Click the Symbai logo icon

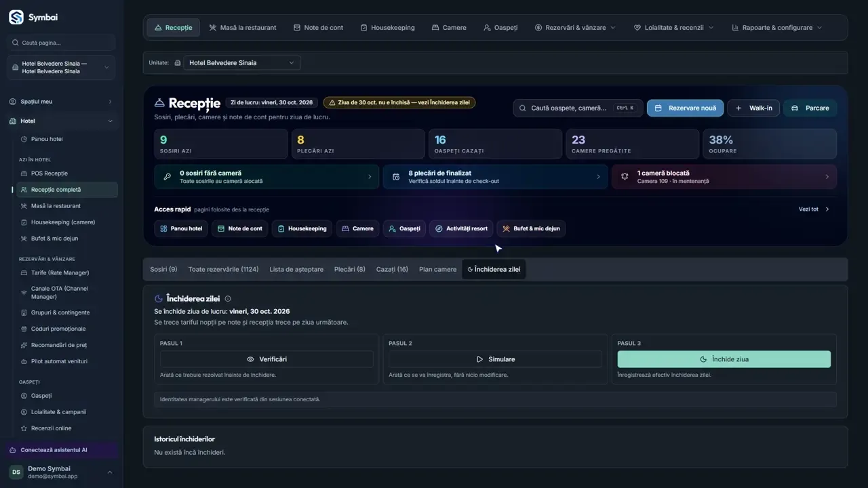click(16, 18)
